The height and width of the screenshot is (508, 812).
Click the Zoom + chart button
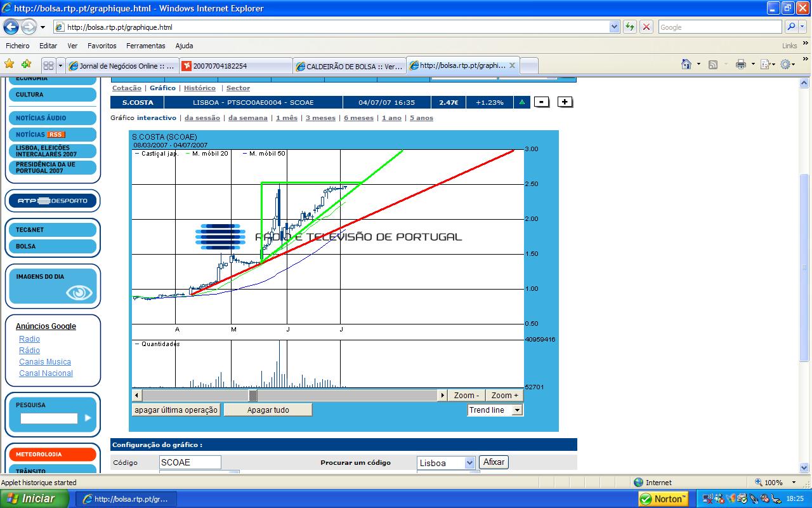[x=504, y=396]
